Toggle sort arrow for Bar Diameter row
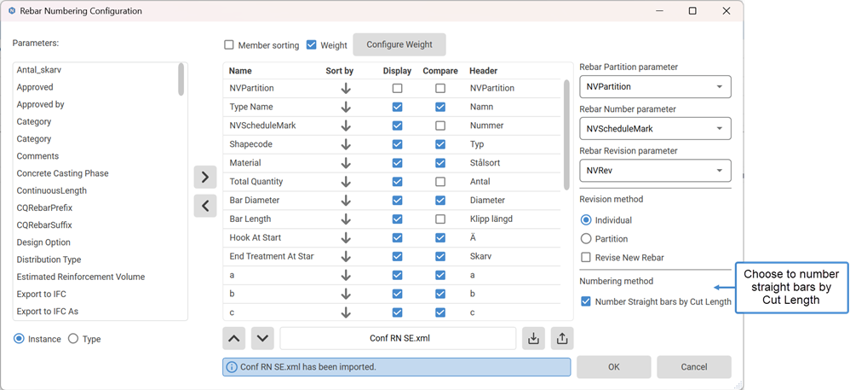850x390 pixels. coord(346,200)
